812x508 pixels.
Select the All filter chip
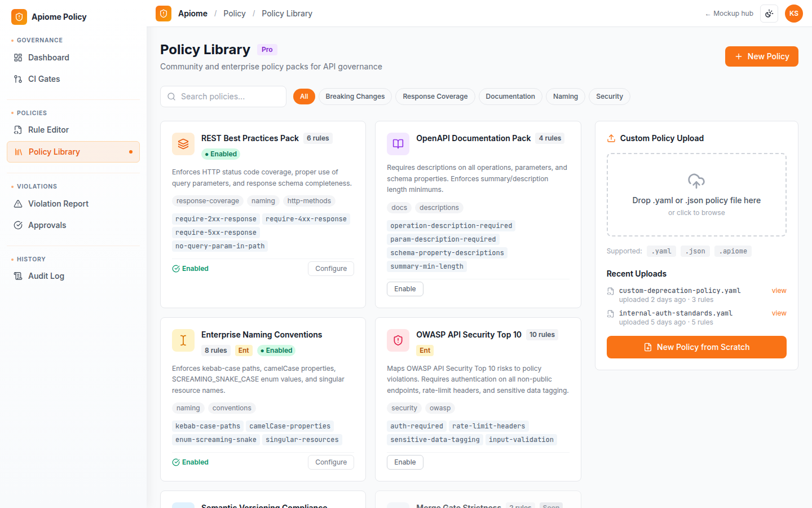coord(304,97)
